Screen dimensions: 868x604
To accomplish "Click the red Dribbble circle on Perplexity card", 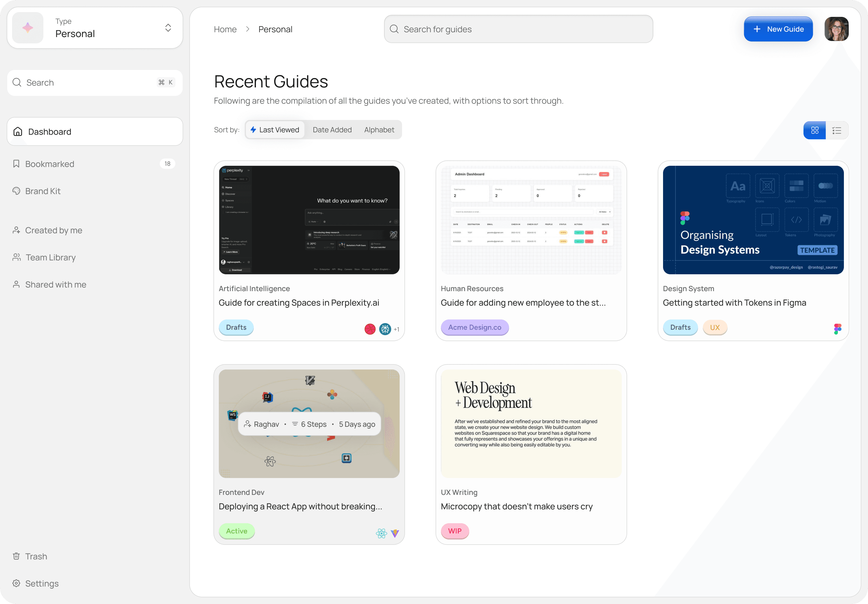I will (370, 329).
